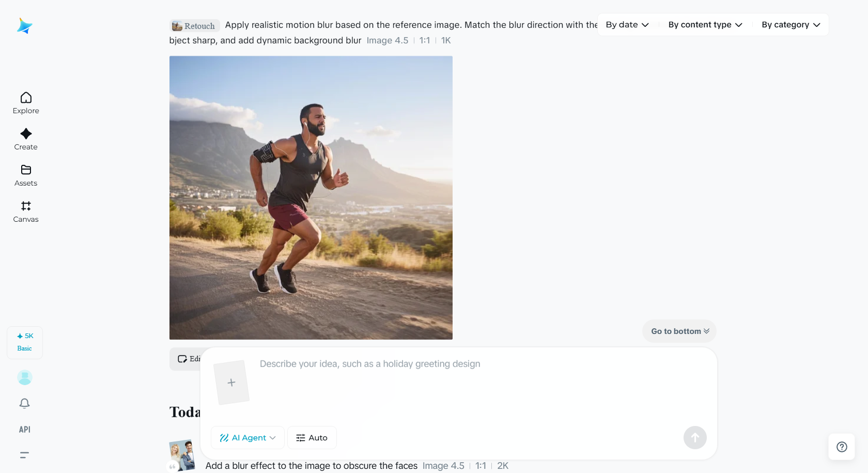Open the Explore page
This screenshot has height=473, width=868.
tap(26, 103)
